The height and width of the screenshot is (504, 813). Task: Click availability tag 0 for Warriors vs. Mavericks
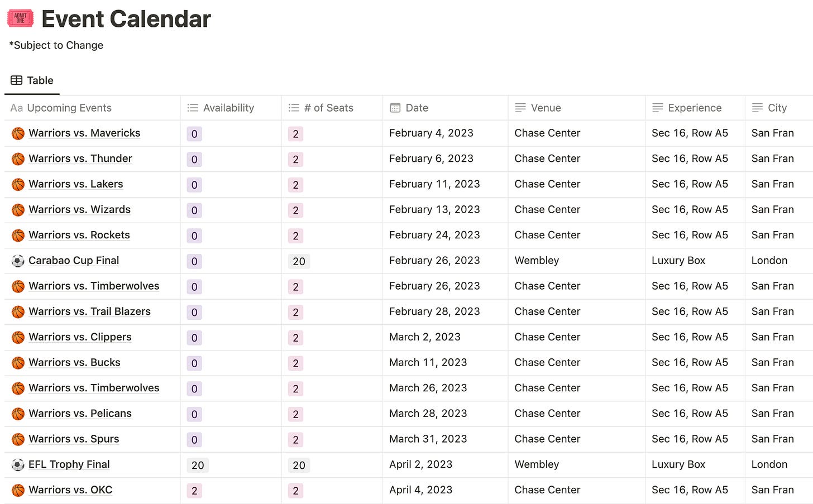[x=194, y=134]
